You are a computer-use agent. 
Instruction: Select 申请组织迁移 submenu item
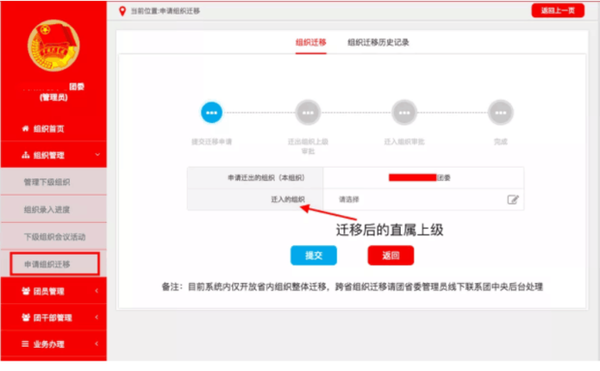(55, 264)
